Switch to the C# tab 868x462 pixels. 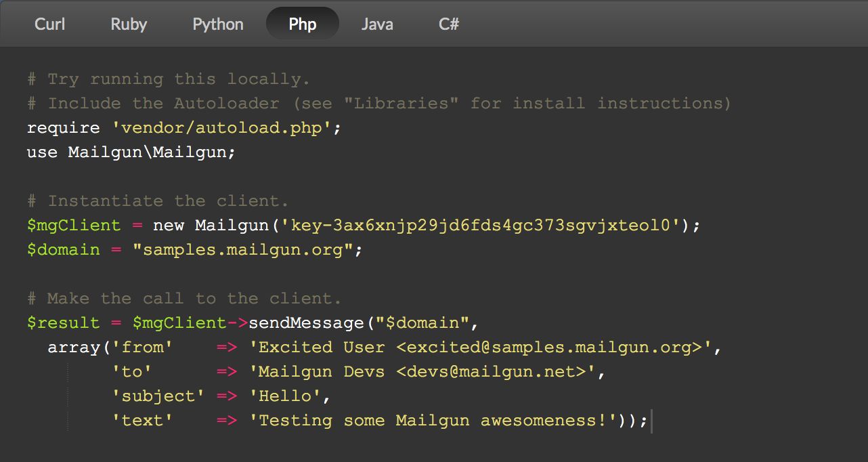[448, 24]
